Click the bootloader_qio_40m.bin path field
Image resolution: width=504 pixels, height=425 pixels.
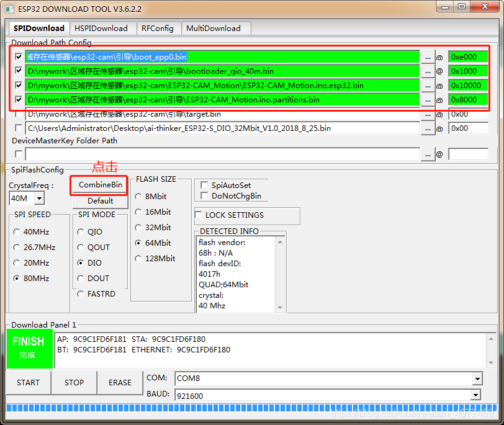[223, 71]
